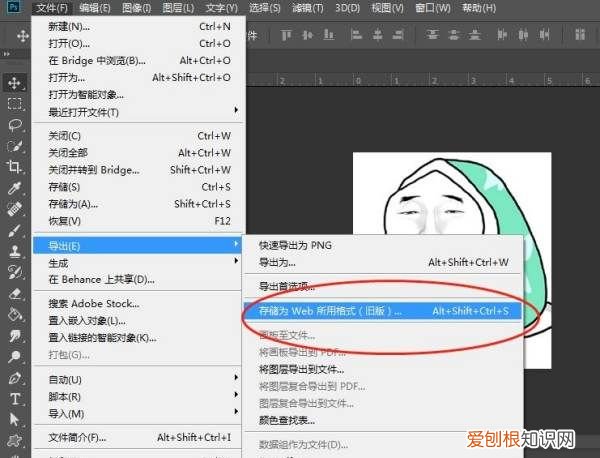
Task: Choose 将图层导出到文件...
Action: click(x=383, y=369)
